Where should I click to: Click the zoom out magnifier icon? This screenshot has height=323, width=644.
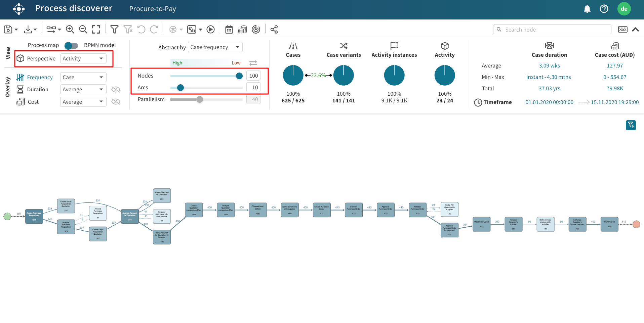coord(83,30)
